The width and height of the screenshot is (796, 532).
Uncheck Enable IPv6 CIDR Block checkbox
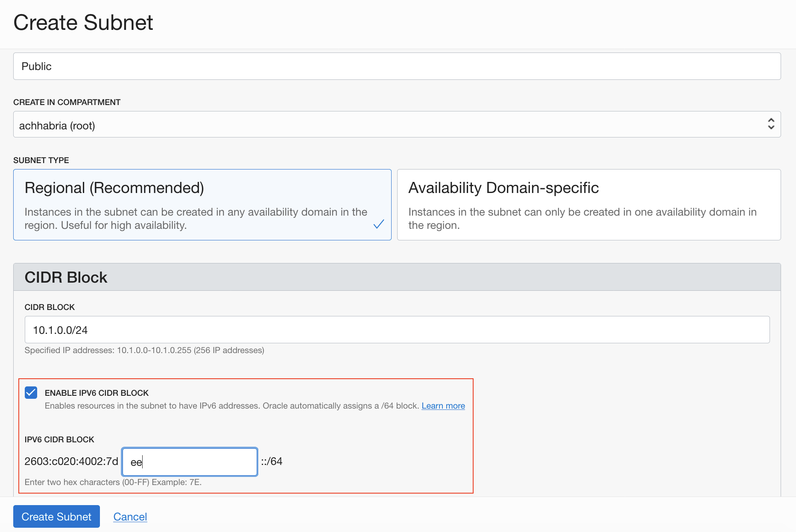(x=31, y=393)
